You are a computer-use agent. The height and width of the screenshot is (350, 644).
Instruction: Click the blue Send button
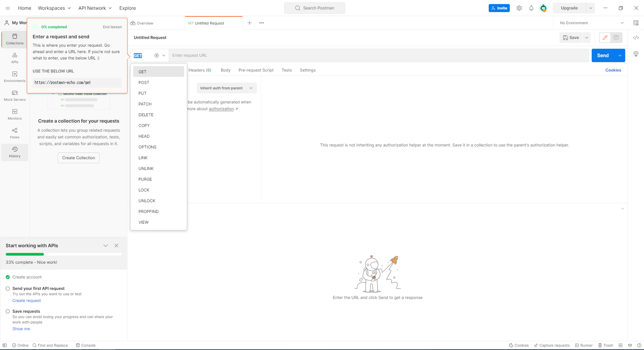click(x=603, y=55)
